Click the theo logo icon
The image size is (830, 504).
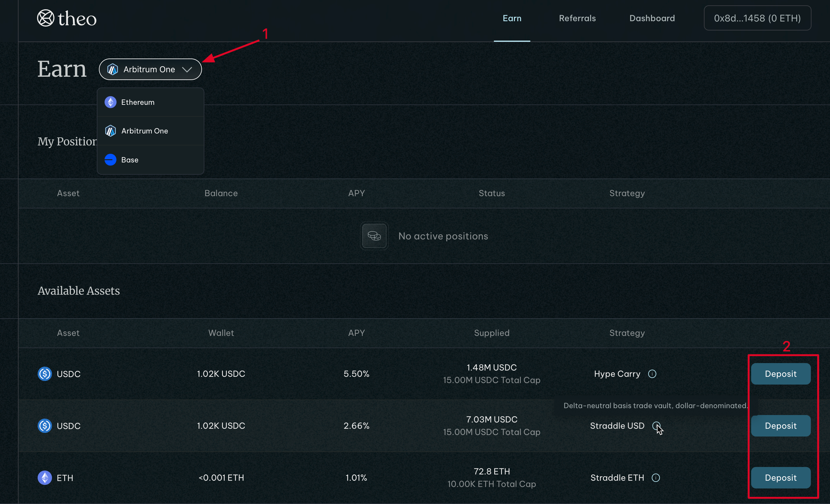[x=45, y=18]
